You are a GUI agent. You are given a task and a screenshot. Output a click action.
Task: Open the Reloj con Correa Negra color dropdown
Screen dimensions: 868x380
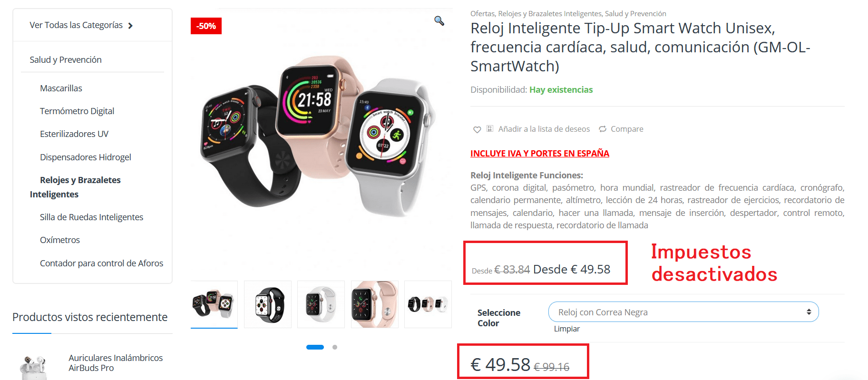tap(683, 312)
